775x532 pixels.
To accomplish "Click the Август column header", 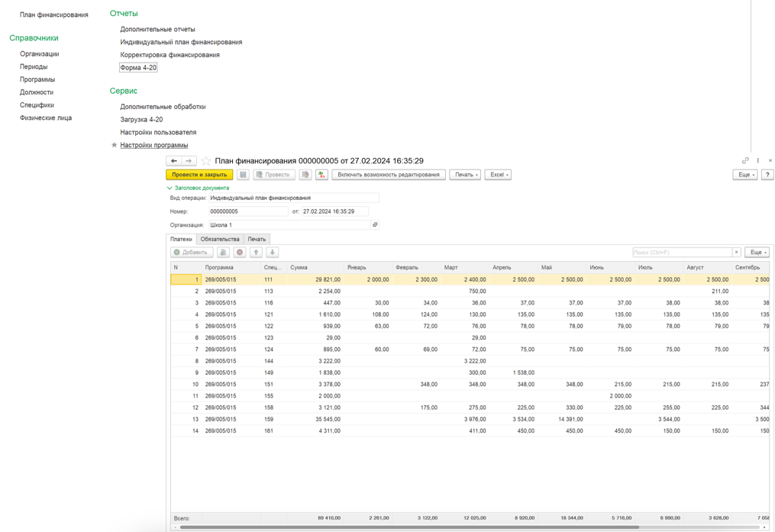I will (x=707, y=267).
